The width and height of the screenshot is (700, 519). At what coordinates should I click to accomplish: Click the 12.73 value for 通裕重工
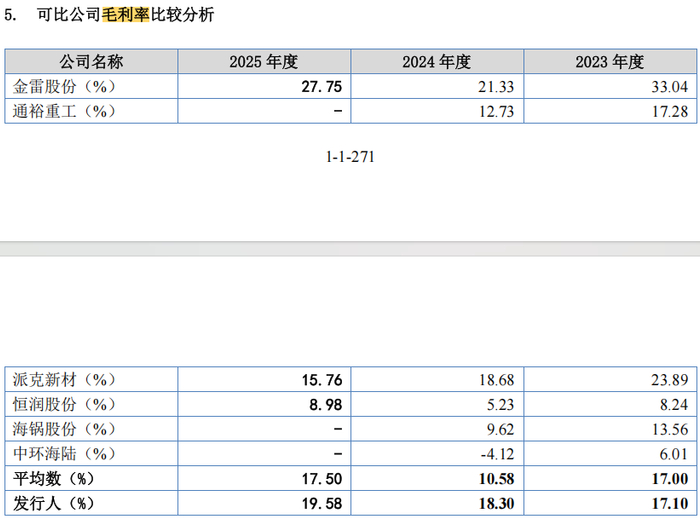pos(496,111)
